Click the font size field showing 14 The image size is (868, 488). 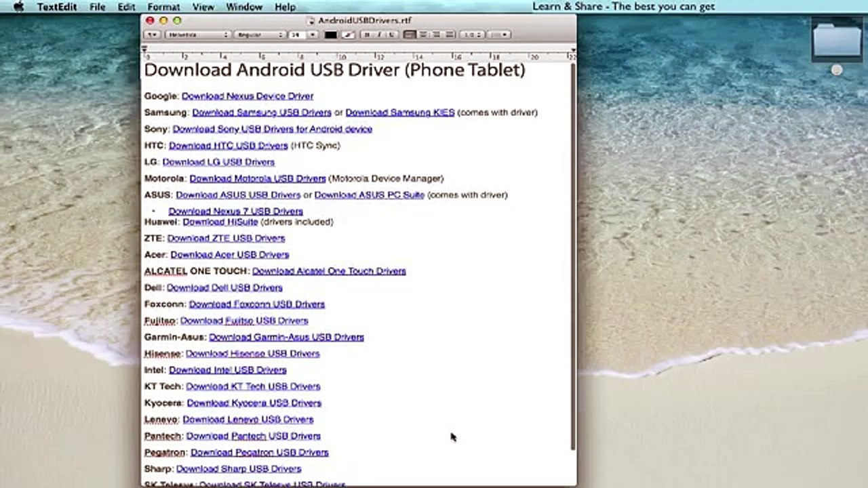pos(298,35)
